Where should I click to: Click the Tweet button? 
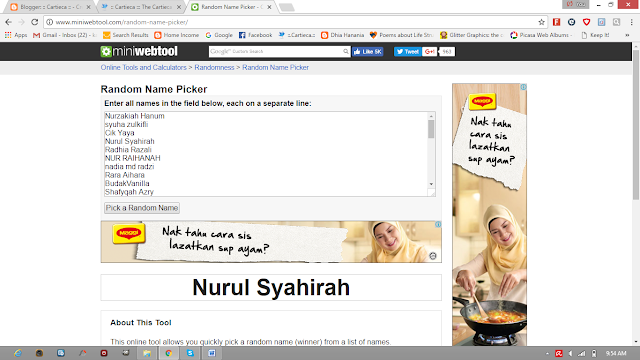click(x=407, y=51)
